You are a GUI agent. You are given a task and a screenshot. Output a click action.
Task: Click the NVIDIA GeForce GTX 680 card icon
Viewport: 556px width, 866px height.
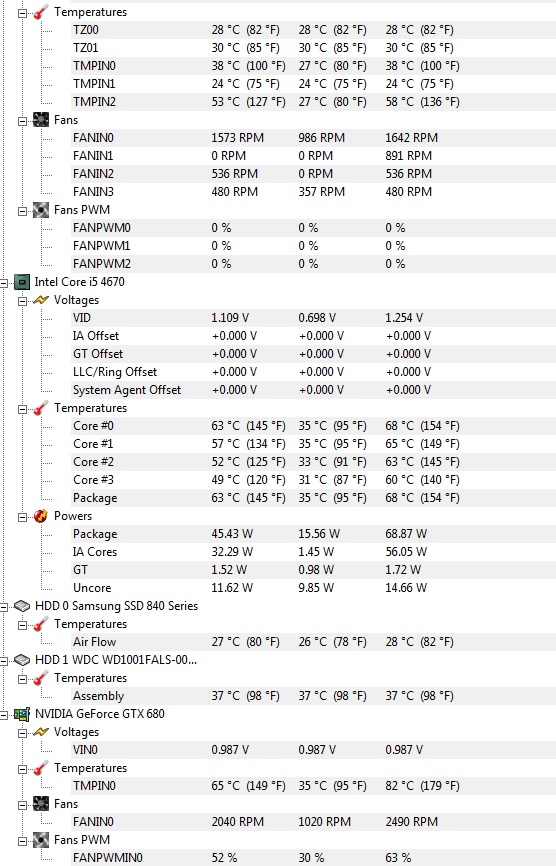click(22, 714)
